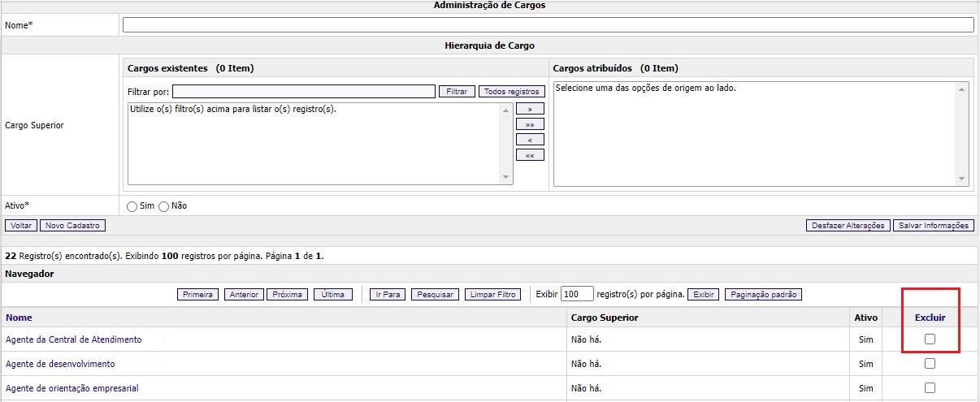980x402 pixels.
Task: Click the Filtrar por text field
Action: [x=303, y=92]
